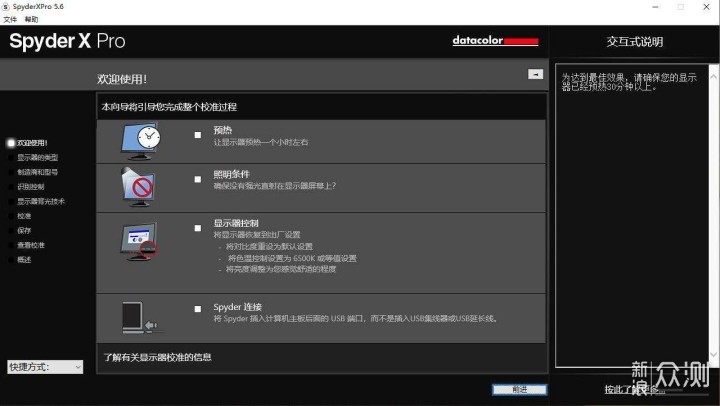Click the 按此了解 link under help panel
Screen dimensions: 720x406
(634, 389)
